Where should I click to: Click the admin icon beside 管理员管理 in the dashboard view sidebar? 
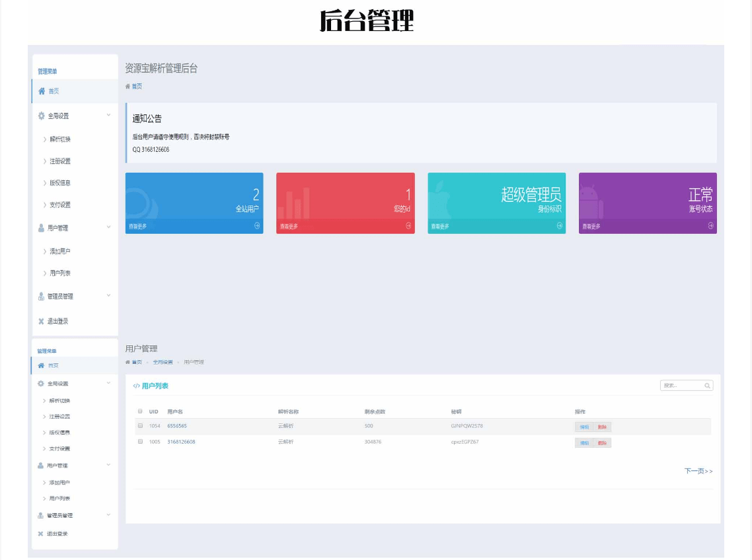(41, 297)
